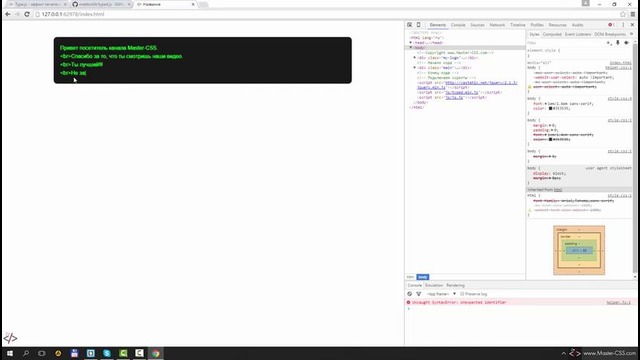Viewport: 640px width, 360px height.
Task: Close the DevTools panel
Action: tap(632, 25)
